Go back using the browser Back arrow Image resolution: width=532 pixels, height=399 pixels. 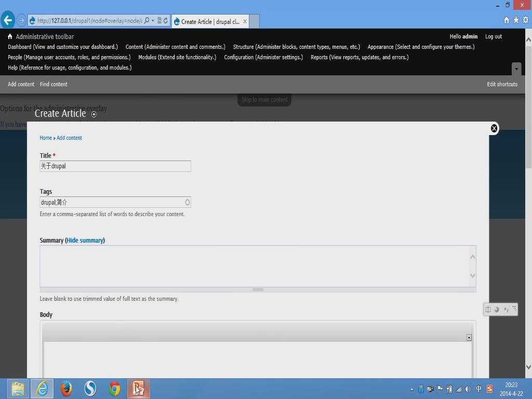pos(8,20)
